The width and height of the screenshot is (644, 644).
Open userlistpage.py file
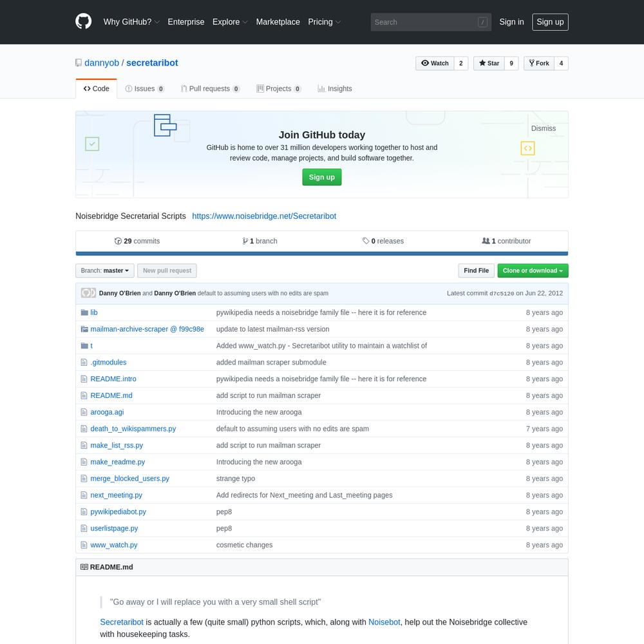[114, 528]
